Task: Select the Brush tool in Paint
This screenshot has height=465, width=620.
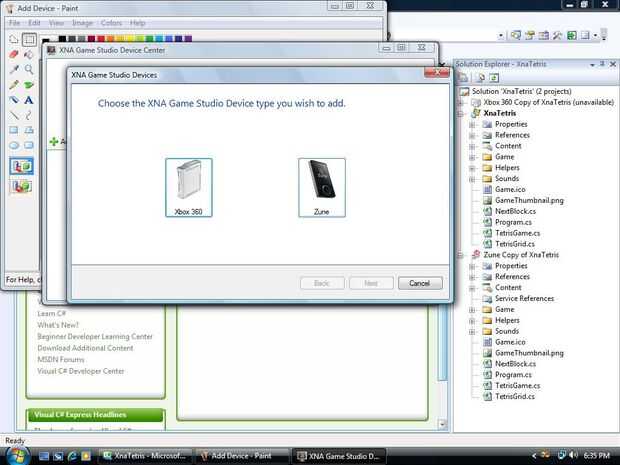Action: click(x=29, y=85)
